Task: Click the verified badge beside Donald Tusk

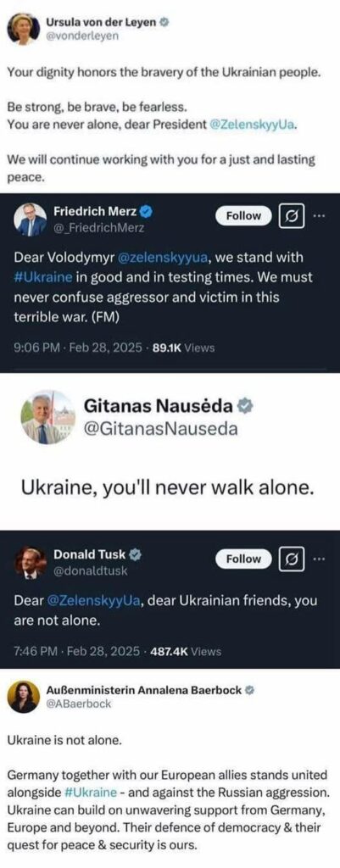Action: pos(134,554)
